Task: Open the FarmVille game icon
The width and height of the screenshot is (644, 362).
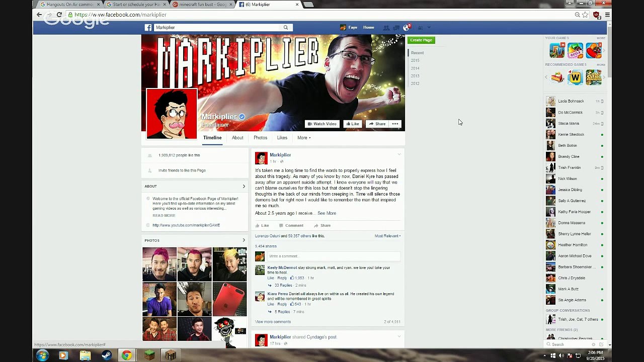Action: (557, 50)
